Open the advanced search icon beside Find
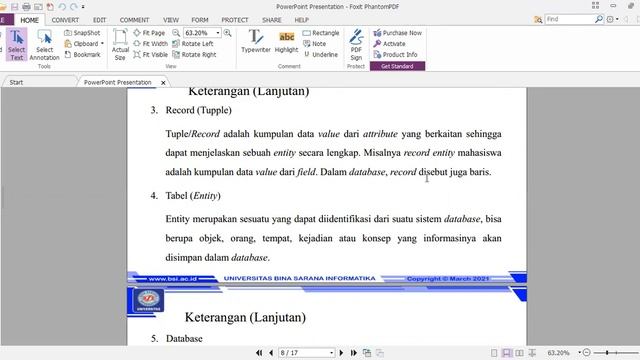Image resolution: width=640 pixels, height=360 pixels. [x=538, y=19]
